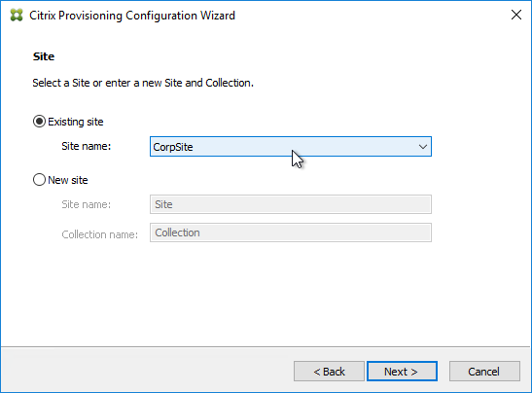Click the "Site name:" label under Existing site
The width and height of the screenshot is (532, 393).
pyautogui.click(x=87, y=146)
